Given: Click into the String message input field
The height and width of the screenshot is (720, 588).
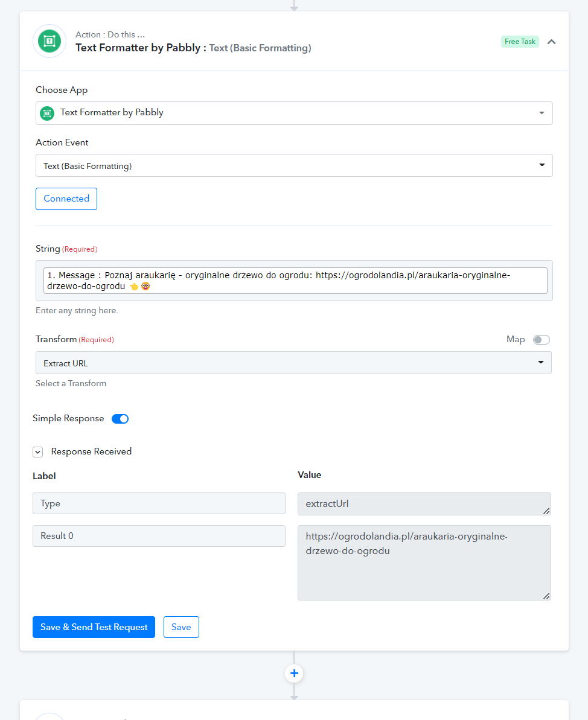Looking at the screenshot, I should pos(295,281).
